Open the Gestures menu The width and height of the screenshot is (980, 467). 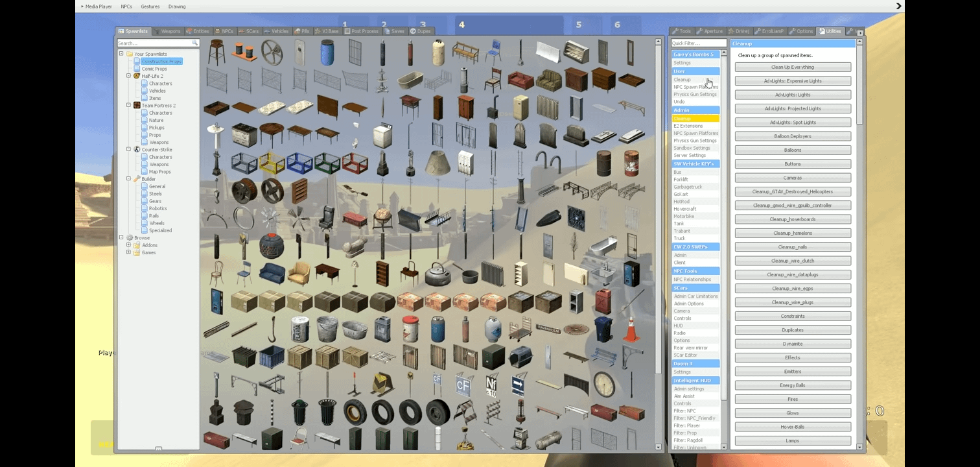click(x=150, y=6)
